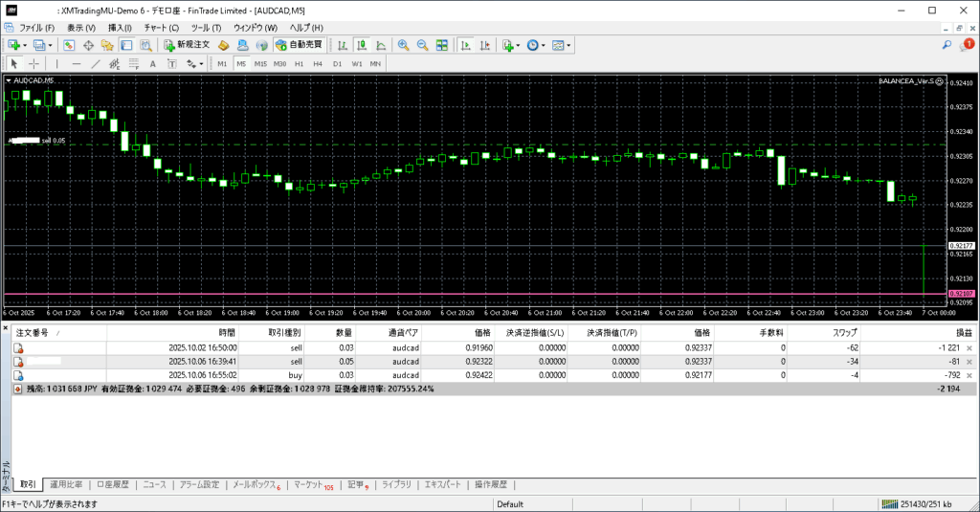Viewport: 980px width, 512px height.
Task: Toggle the H1 timeframe button
Action: (x=299, y=64)
